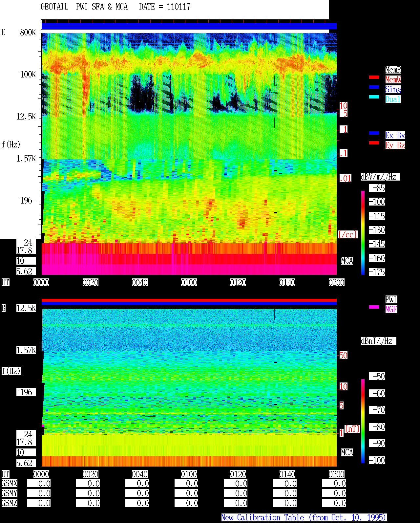Click the -175 color scale value
The image size is (420, 523).
[377, 272]
